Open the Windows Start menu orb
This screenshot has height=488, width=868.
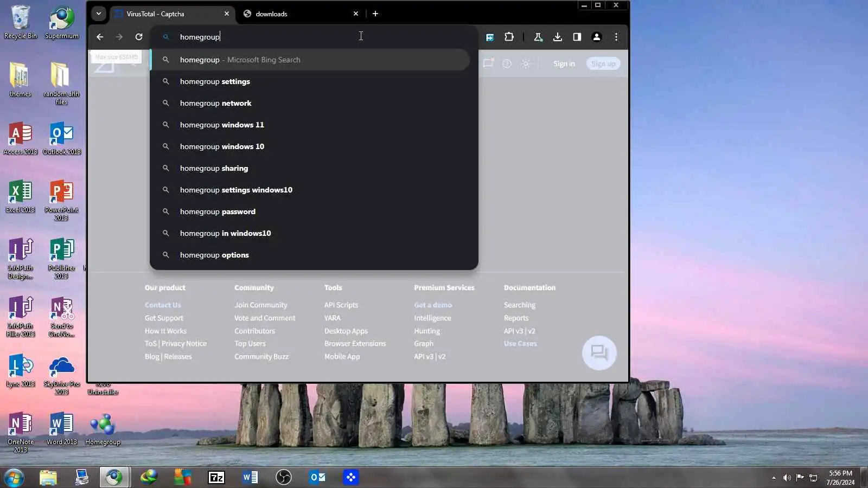(14, 478)
